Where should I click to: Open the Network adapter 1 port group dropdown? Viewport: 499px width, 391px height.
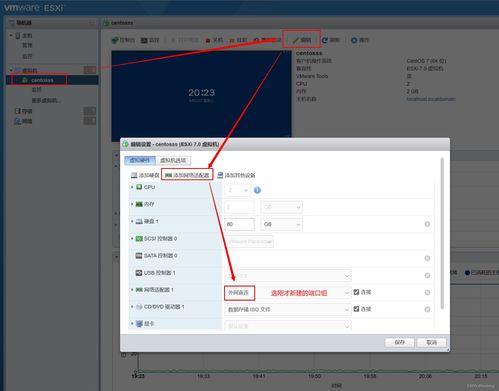tap(288, 293)
